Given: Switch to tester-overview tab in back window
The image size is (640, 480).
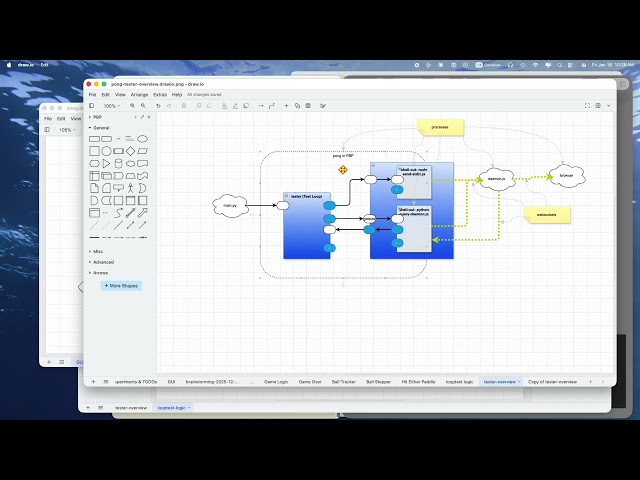Looking at the screenshot, I should coord(131,408).
